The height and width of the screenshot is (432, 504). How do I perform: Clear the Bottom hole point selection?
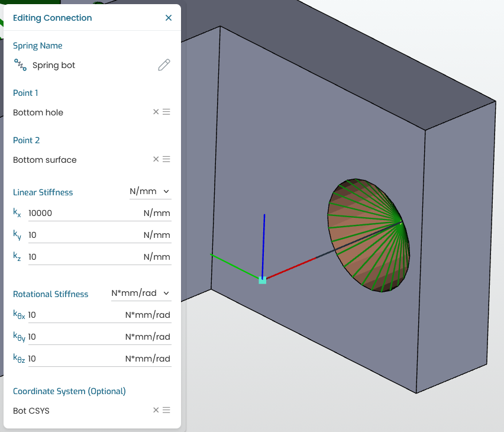[156, 112]
